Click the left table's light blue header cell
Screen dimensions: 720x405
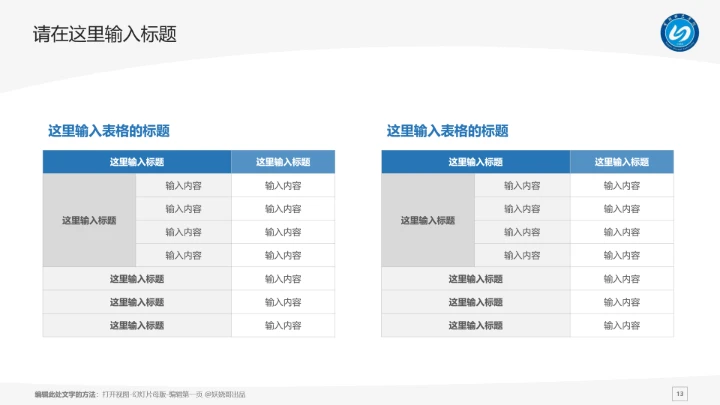pyautogui.click(x=283, y=162)
